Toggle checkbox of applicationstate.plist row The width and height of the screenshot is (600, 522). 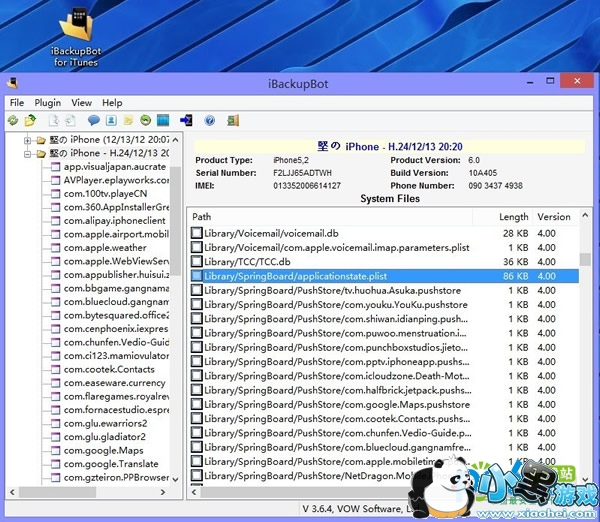pos(197,276)
